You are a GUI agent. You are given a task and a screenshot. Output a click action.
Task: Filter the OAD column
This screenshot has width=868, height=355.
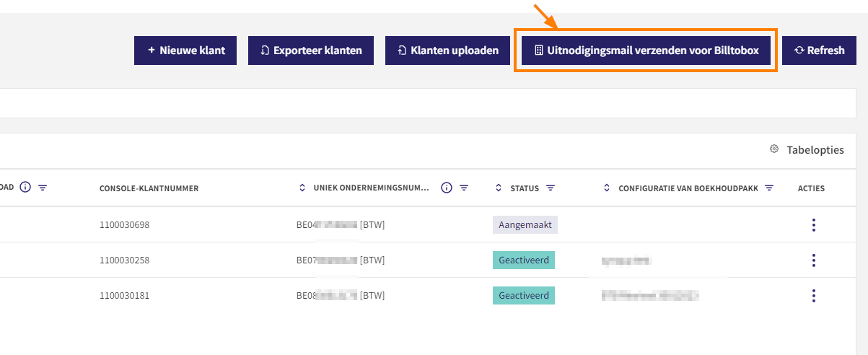[43, 188]
